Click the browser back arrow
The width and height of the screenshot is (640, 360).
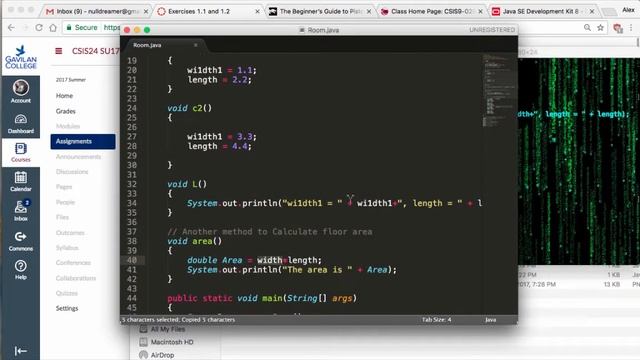[11, 27]
